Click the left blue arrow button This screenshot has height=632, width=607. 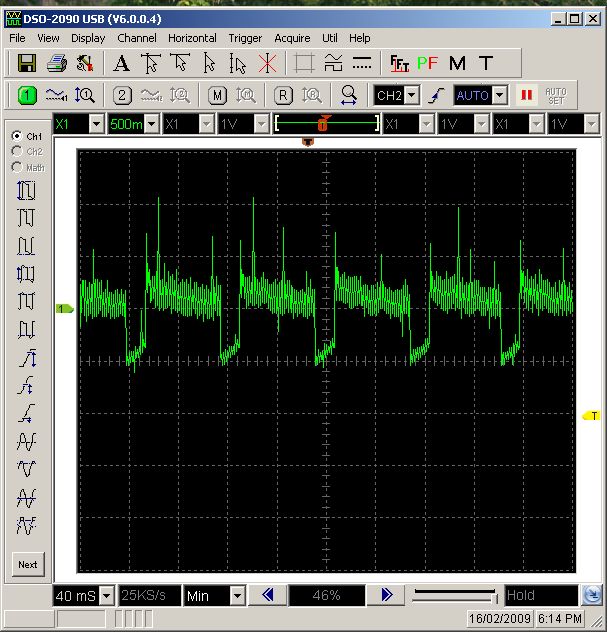268,595
